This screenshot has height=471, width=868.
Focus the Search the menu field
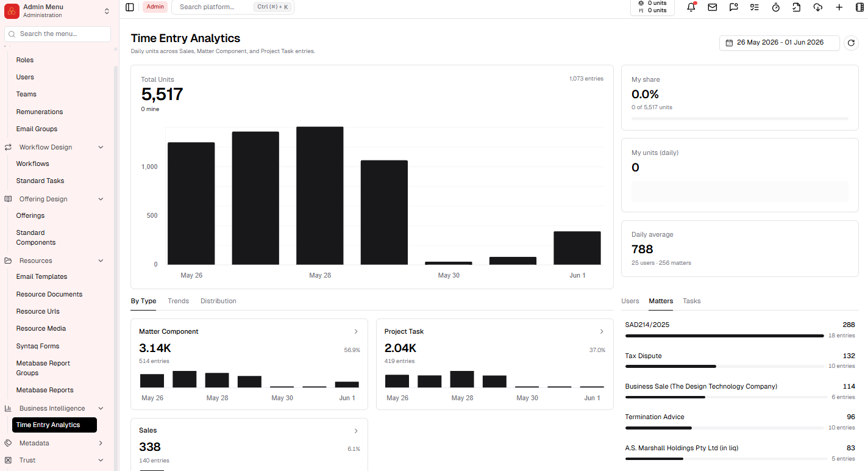pos(57,34)
